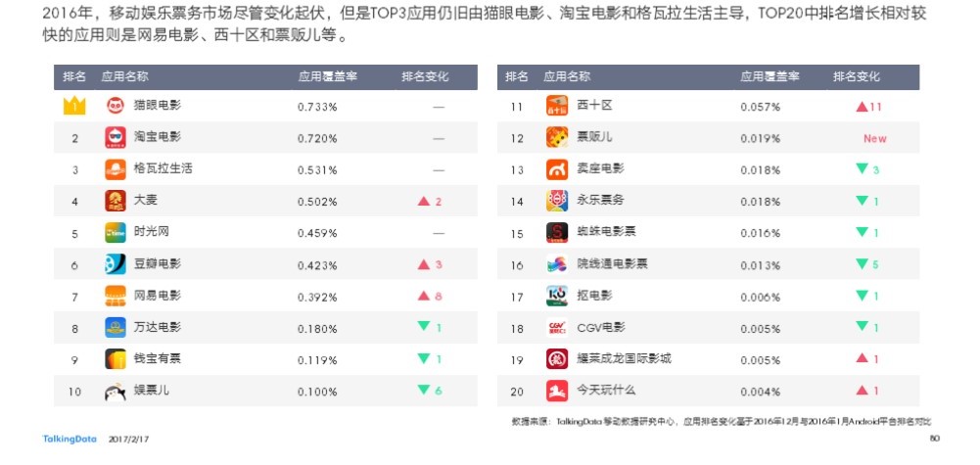The width and height of the screenshot is (980, 465).
Task: Click the 蜘蛛电影票 app icon
Action: [x=557, y=233]
